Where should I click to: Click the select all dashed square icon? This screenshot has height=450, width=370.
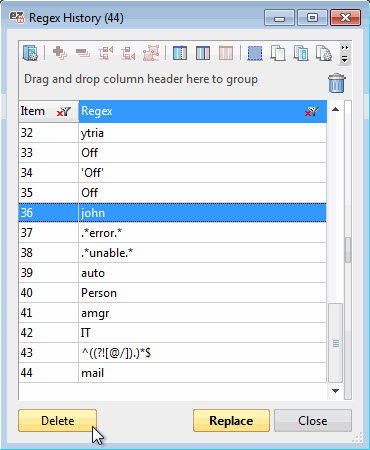tap(255, 53)
